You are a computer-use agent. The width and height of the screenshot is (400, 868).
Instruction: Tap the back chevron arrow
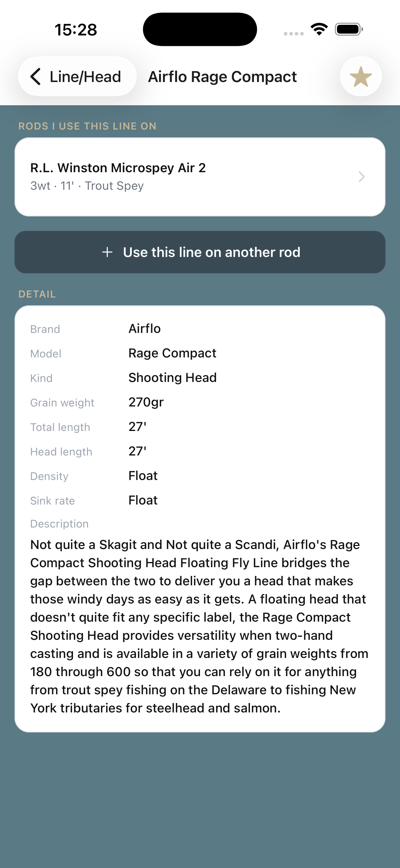click(x=35, y=77)
